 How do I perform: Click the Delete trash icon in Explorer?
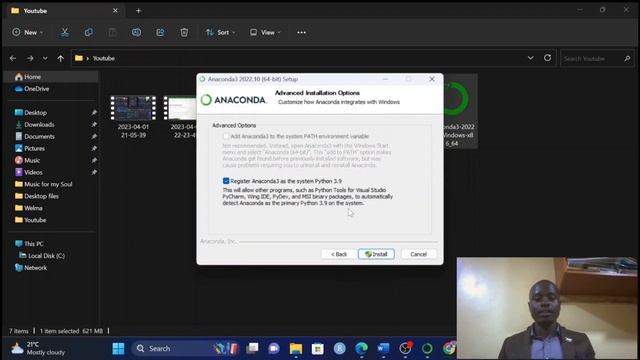[x=184, y=32]
